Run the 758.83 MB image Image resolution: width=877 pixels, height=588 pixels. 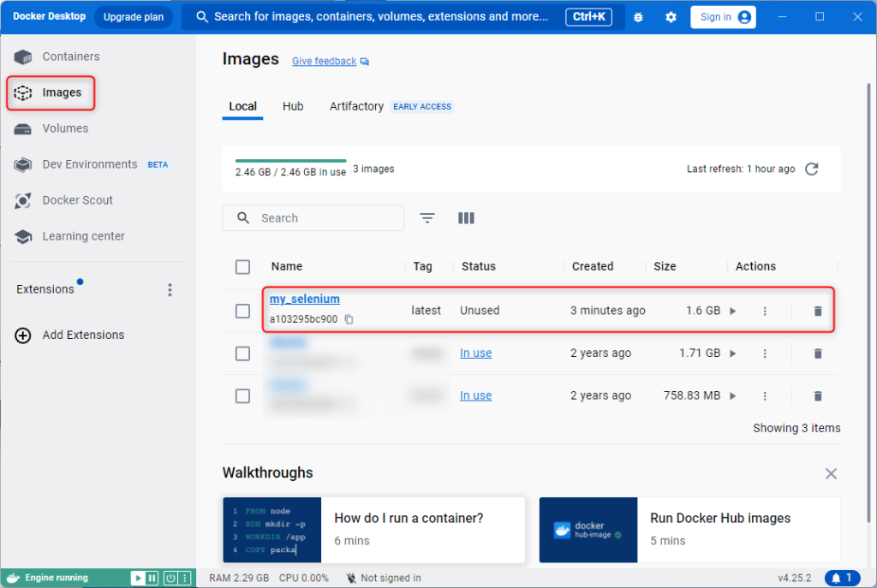tap(733, 395)
